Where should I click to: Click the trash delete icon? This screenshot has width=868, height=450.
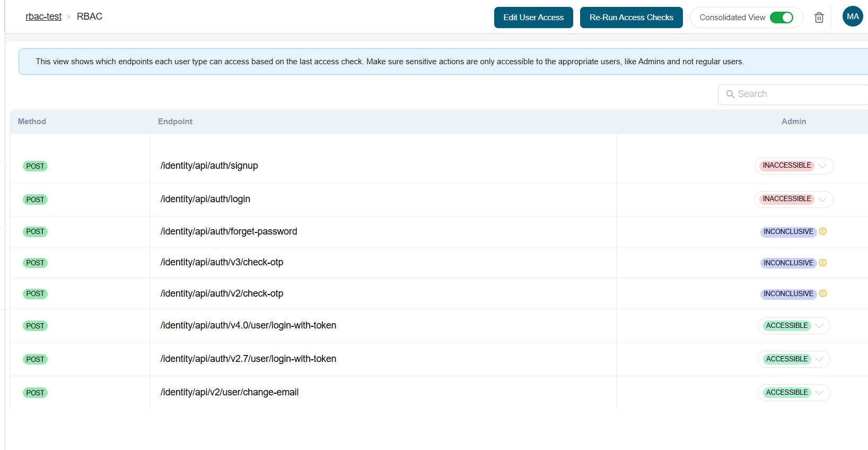click(819, 18)
